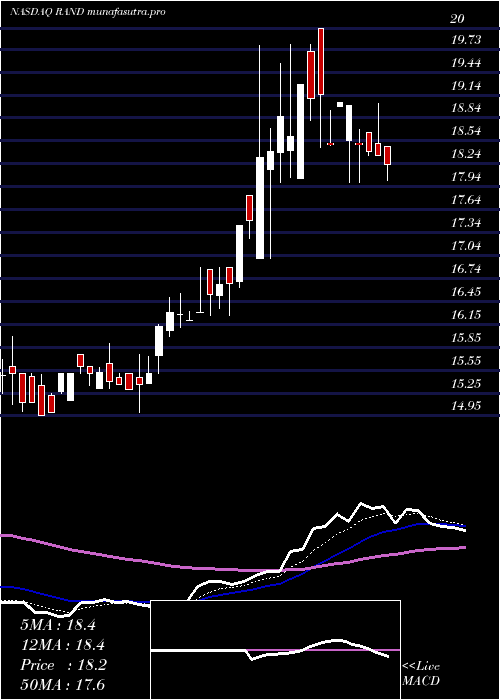Select the price label 19.44
The width and height of the screenshot is (500, 700).
pyautogui.click(x=467, y=63)
